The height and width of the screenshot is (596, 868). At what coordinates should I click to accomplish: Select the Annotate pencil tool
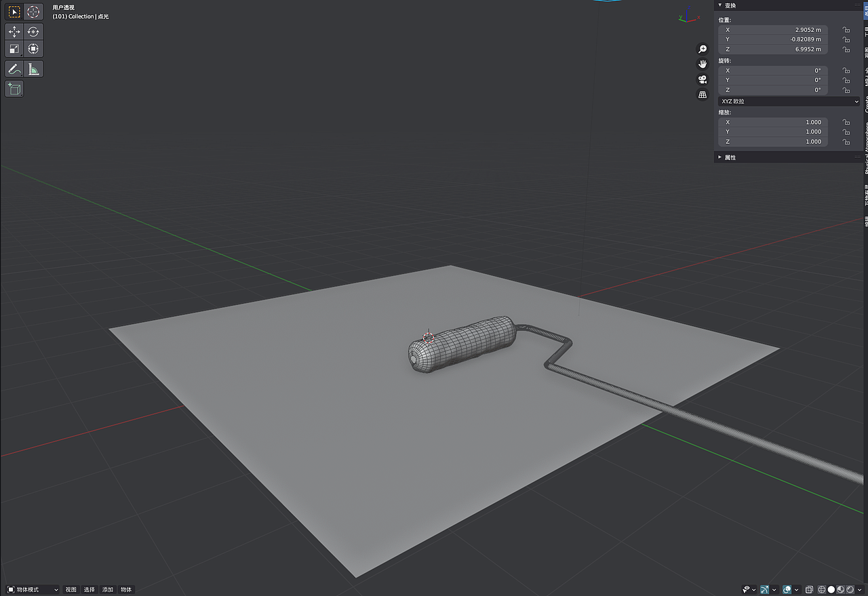pyautogui.click(x=14, y=68)
